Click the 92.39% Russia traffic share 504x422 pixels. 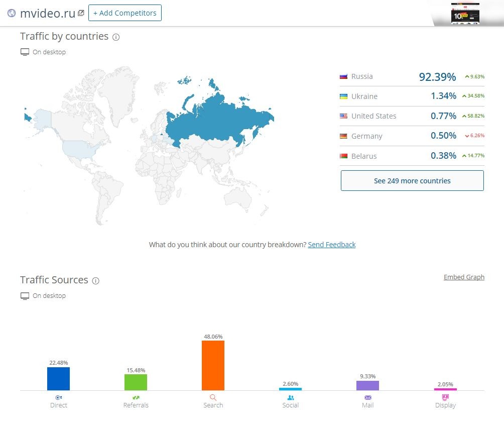tap(437, 77)
